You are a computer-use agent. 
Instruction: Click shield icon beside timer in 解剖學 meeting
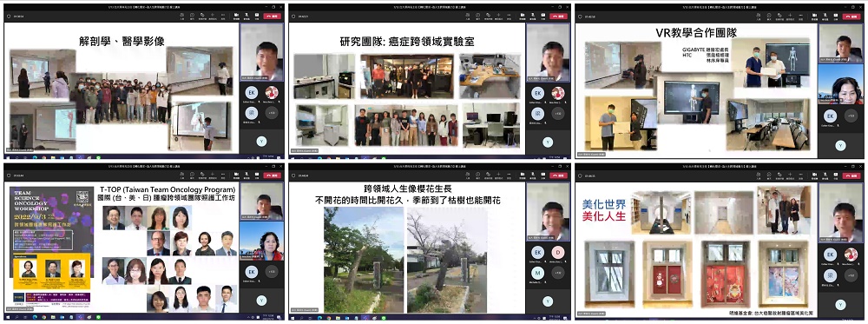[8, 16]
